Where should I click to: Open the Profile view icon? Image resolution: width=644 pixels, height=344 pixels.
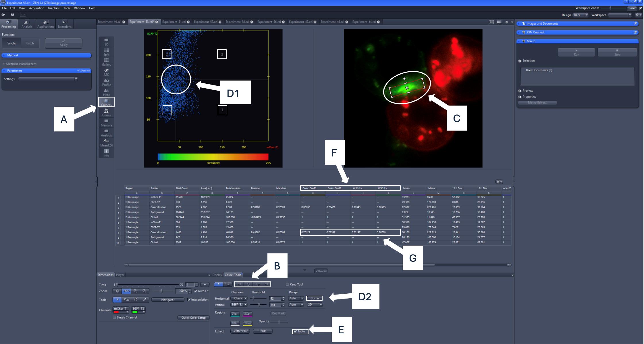[106, 82]
